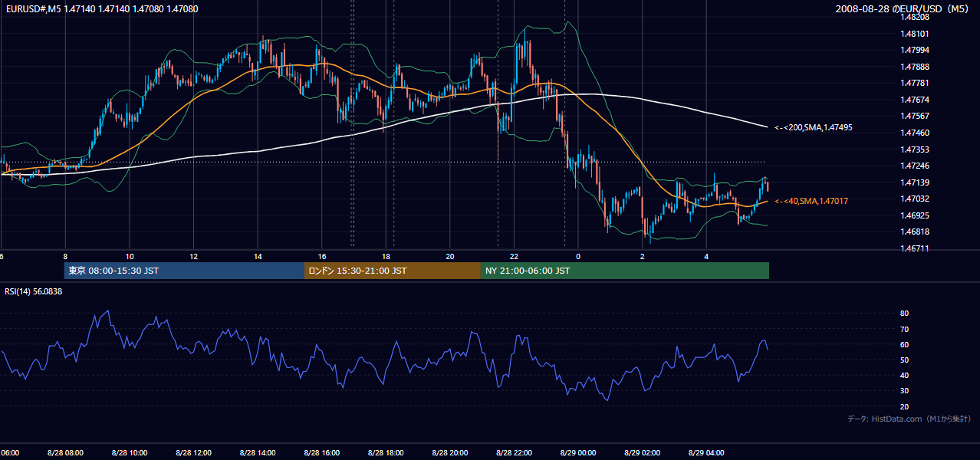
Task: Click price axis value 1.47353
Action: click(916, 149)
